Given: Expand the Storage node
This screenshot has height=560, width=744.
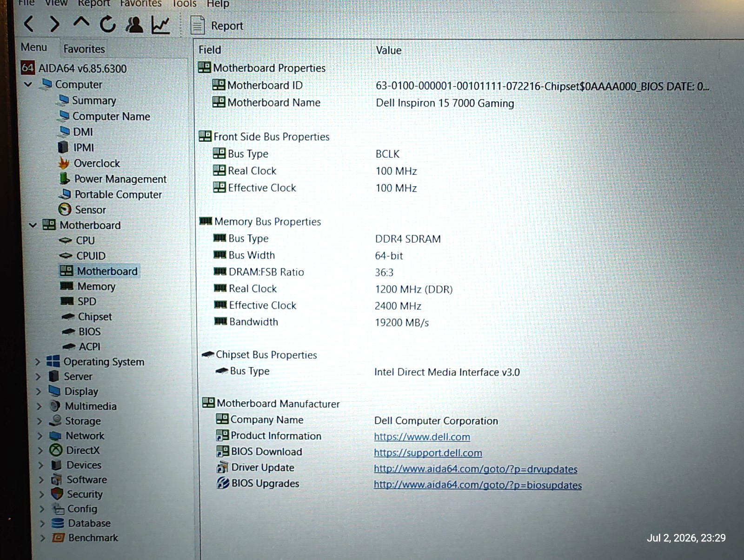Looking at the screenshot, I should point(40,421).
